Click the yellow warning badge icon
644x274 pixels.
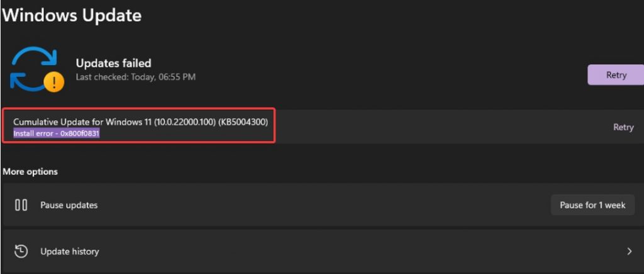click(54, 83)
